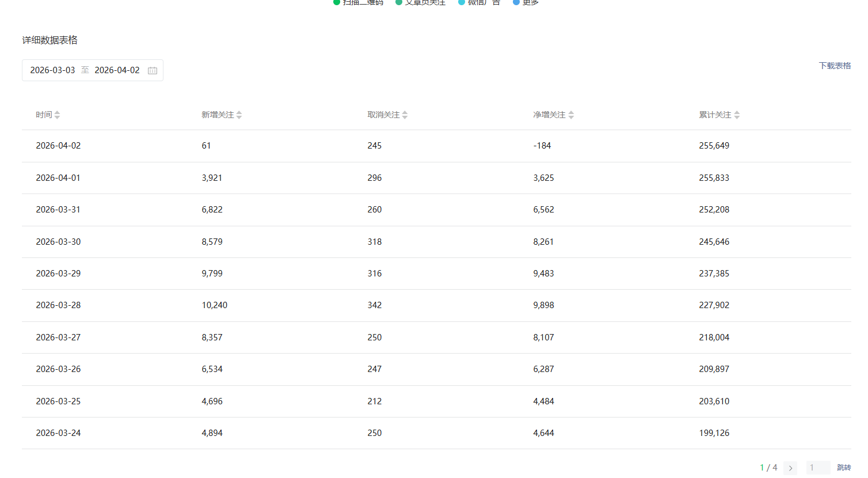This screenshot has width=868, height=478.
Task: Select the 2026-03-29 date cell
Action: point(58,274)
